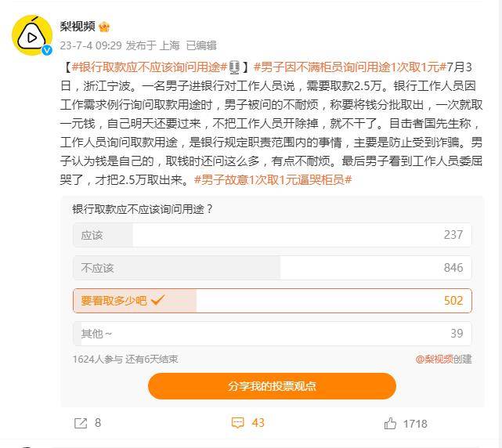This screenshot has height=448, width=502.
Task: Open the 梨视频 pear logo avatar
Action: click(x=32, y=35)
